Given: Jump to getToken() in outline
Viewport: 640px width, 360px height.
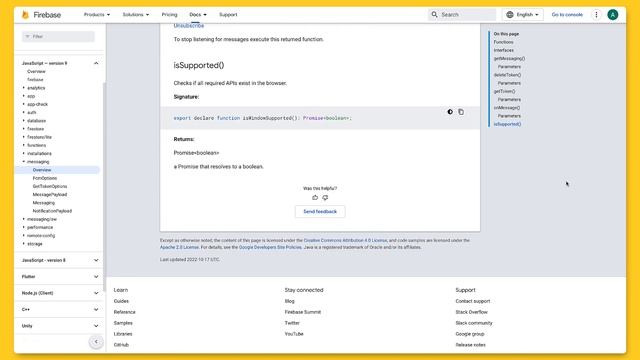Looking at the screenshot, I should click(x=504, y=91).
